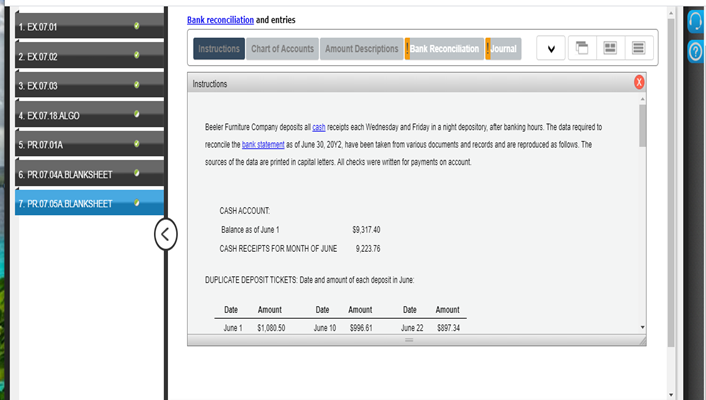Image resolution: width=706 pixels, height=400 pixels.
Task: Click the question mark help icon
Action: pos(696,51)
